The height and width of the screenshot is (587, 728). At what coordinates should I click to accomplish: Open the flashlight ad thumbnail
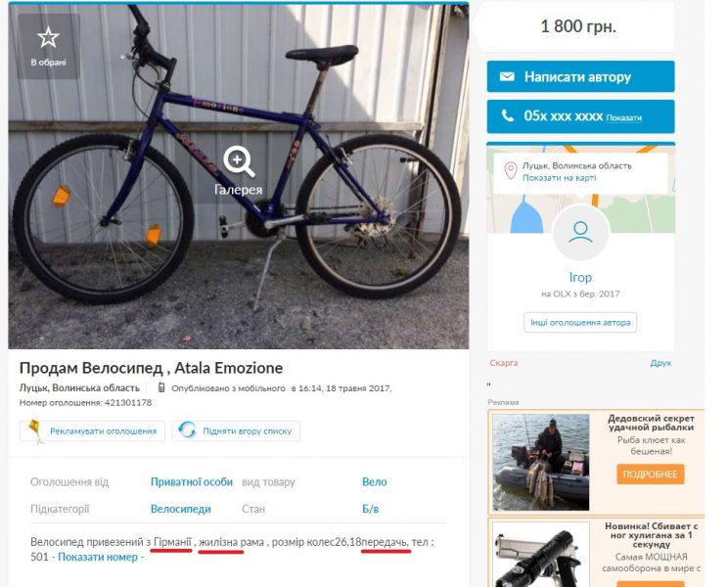(x=540, y=556)
